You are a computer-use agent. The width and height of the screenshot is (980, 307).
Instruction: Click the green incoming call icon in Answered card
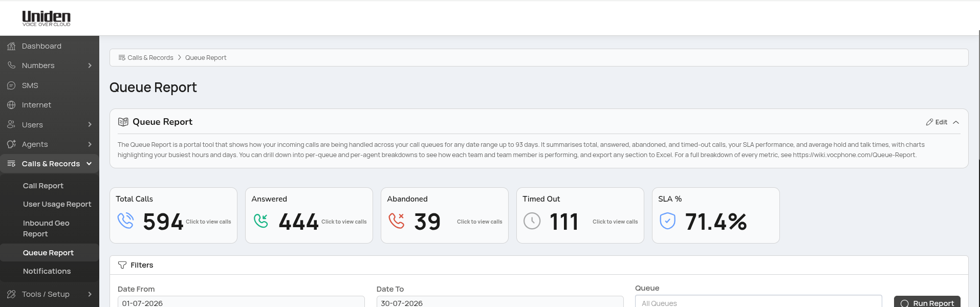[261, 221]
